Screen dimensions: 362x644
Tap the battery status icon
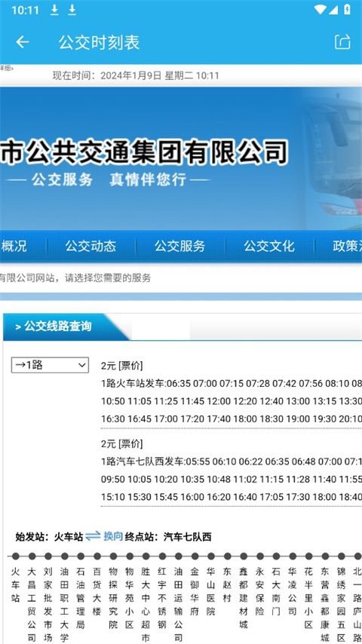point(347,10)
